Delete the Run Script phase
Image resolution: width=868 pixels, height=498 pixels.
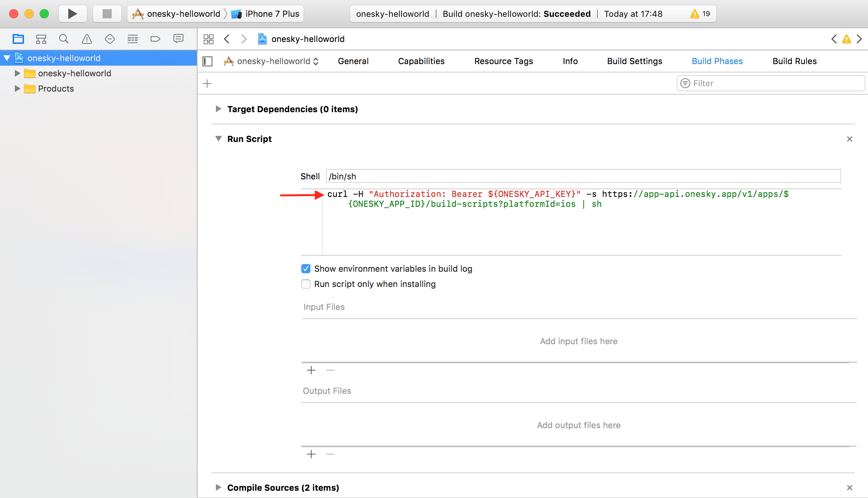pyautogui.click(x=850, y=139)
